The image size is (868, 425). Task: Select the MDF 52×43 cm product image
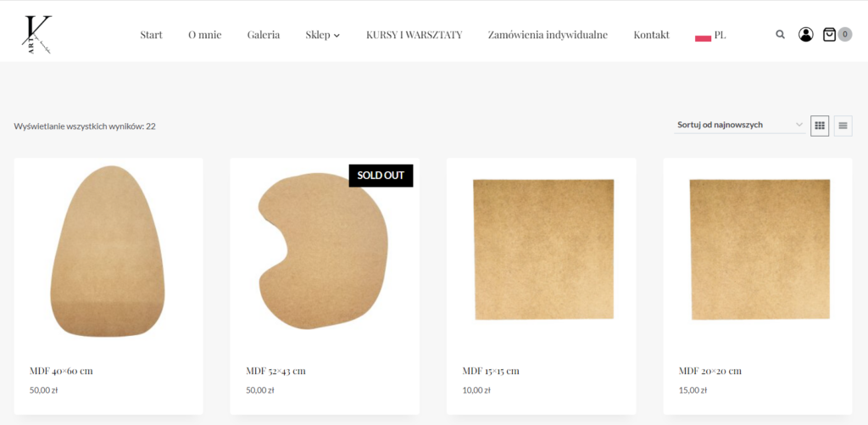coord(323,252)
